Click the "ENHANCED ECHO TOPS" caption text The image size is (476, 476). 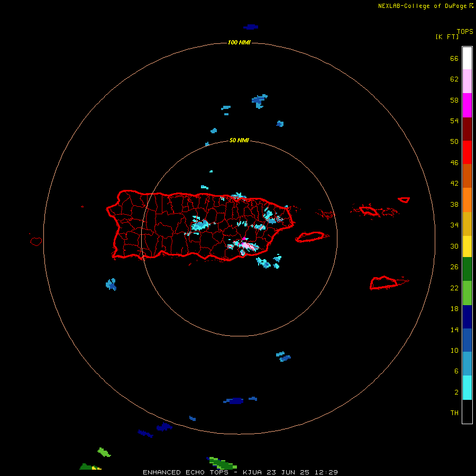click(x=186, y=472)
